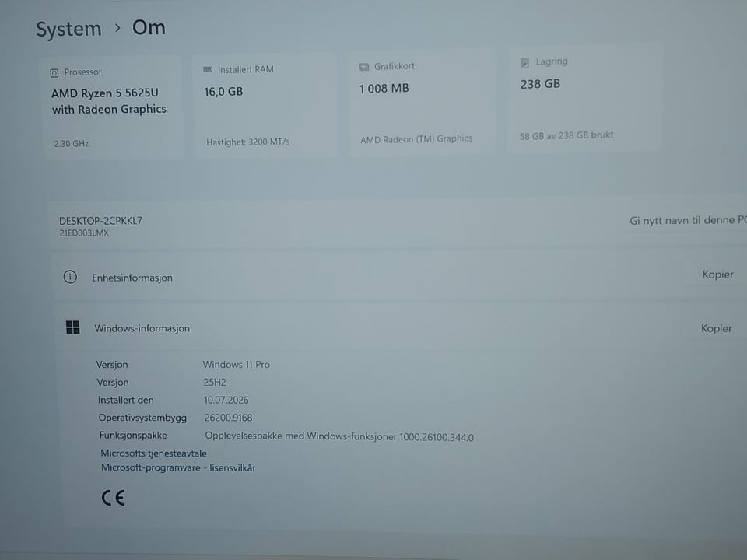747x560 pixels.
Task: Click the Windows 11 Pro value
Action: click(237, 364)
